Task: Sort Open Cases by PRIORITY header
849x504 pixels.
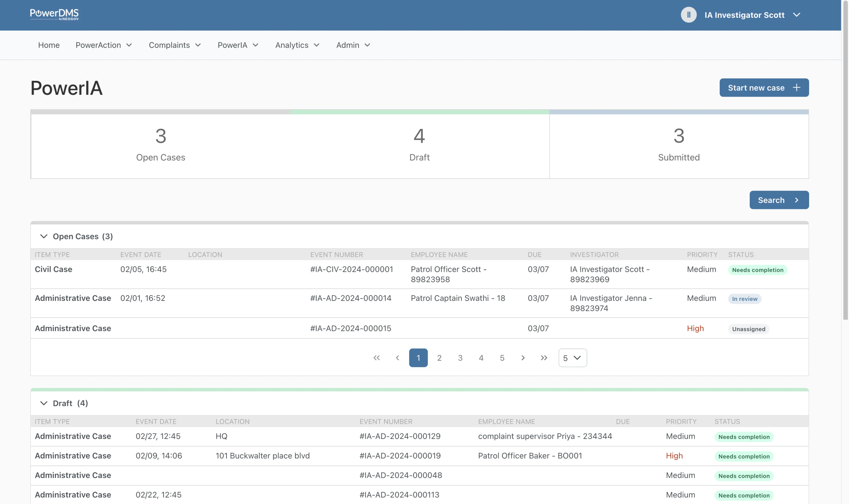Action: 702,254
